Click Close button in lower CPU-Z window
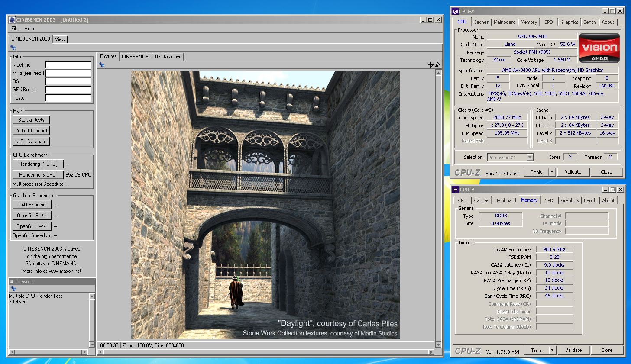631x364 pixels. [607, 350]
